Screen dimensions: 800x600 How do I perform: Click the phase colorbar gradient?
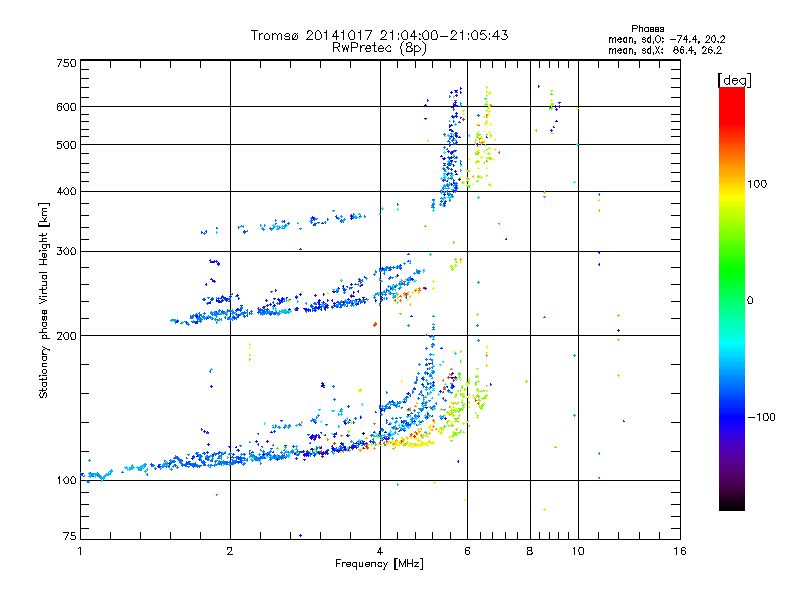[x=732, y=298]
